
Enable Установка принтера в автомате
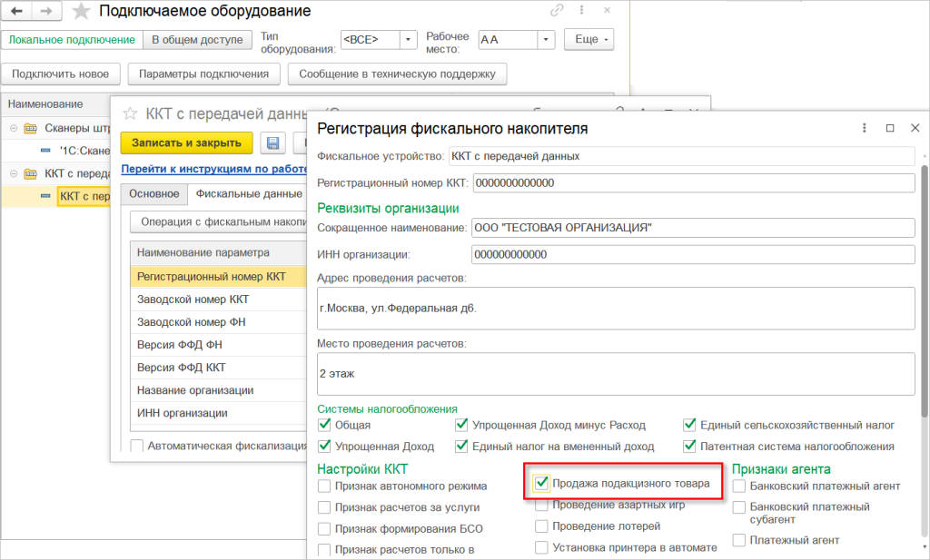(x=541, y=547)
